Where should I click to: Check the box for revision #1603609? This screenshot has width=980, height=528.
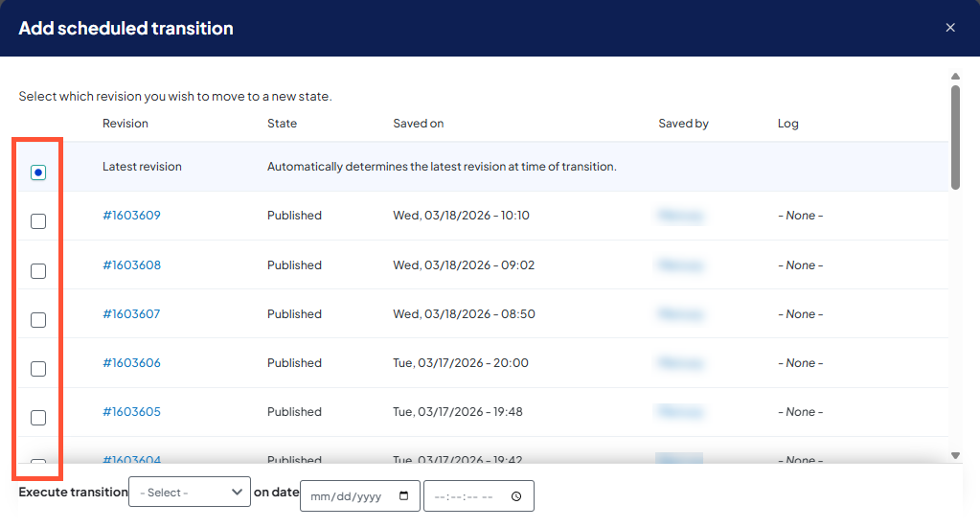[x=38, y=221]
